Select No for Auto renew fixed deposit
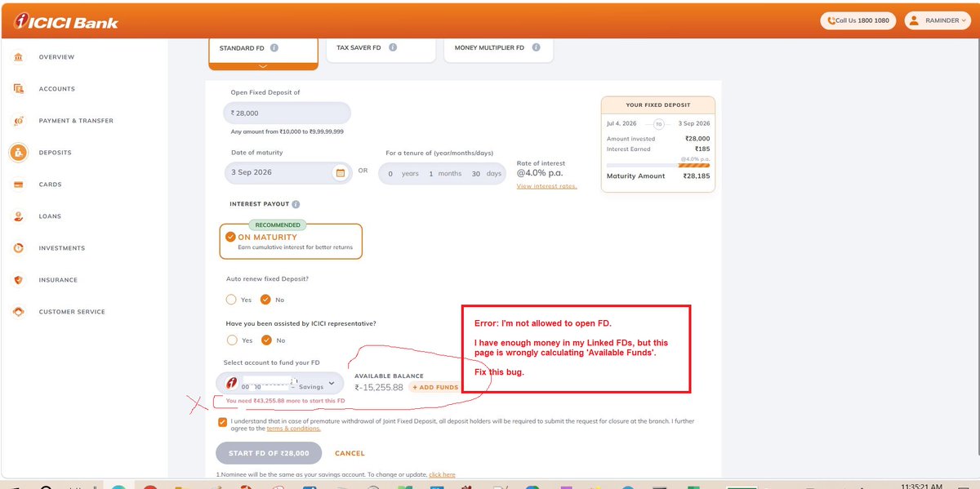Image resolution: width=980 pixels, height=489 pixels. 265,300
